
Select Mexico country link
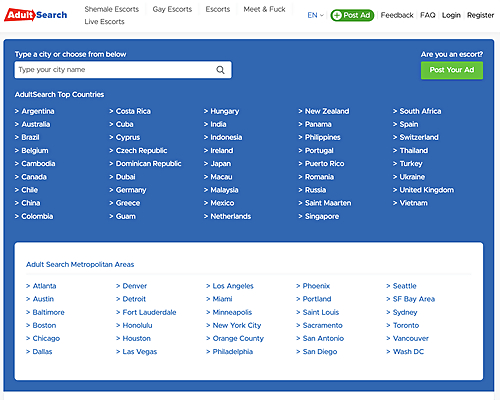point(222,203)
